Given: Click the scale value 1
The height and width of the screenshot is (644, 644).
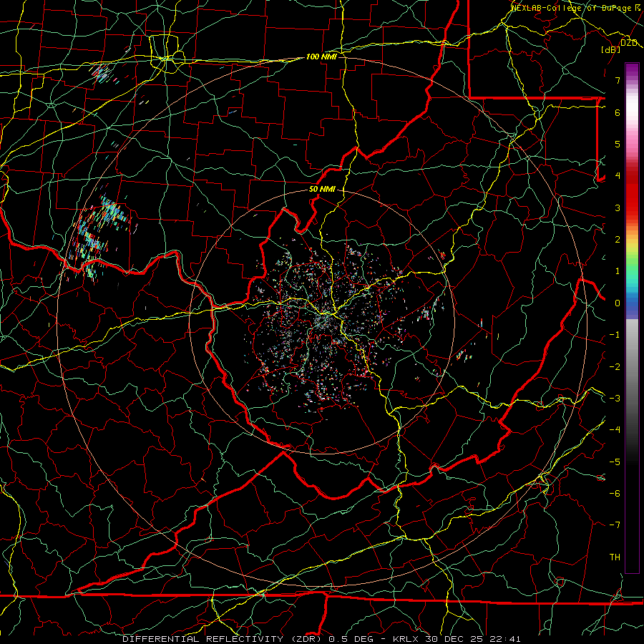Looking at the screenshot, I should pos(618,271).
